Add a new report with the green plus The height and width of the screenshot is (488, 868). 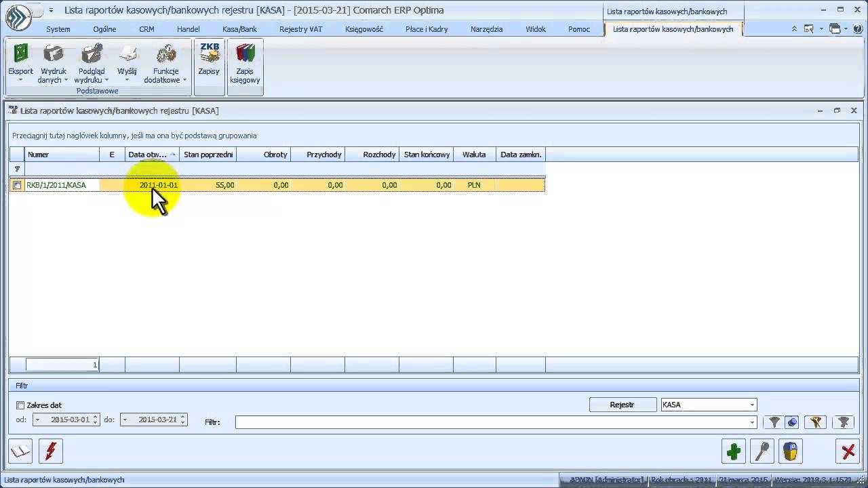point(733,451)
